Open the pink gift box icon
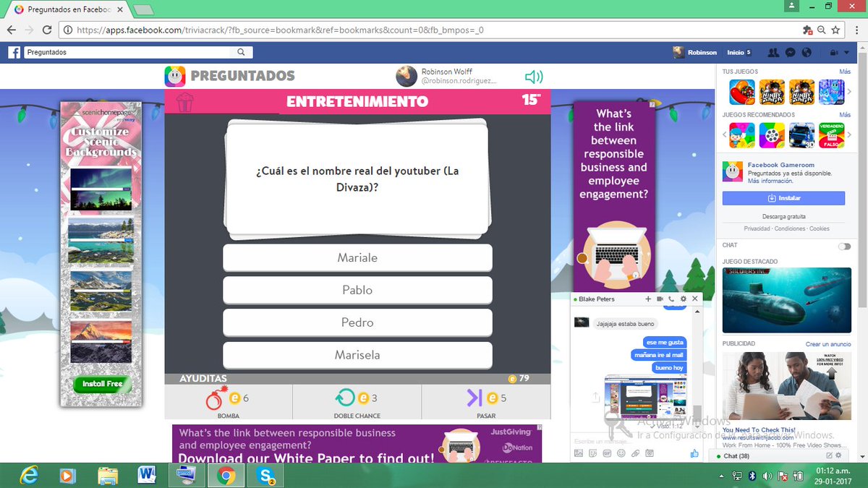Image resolution: width=868 pixels, height=488 pixels. click(185, 102)
